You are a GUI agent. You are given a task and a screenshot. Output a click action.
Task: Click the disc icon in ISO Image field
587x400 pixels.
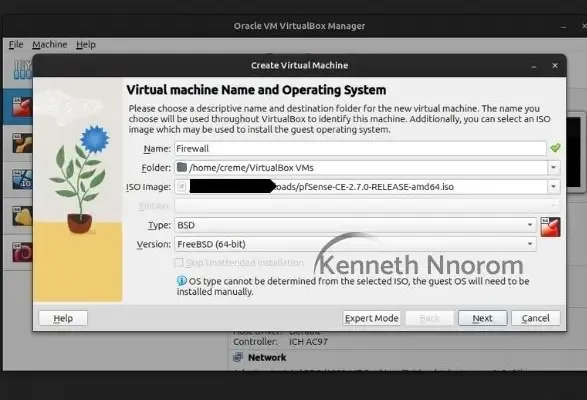click(x=182, y=187)
